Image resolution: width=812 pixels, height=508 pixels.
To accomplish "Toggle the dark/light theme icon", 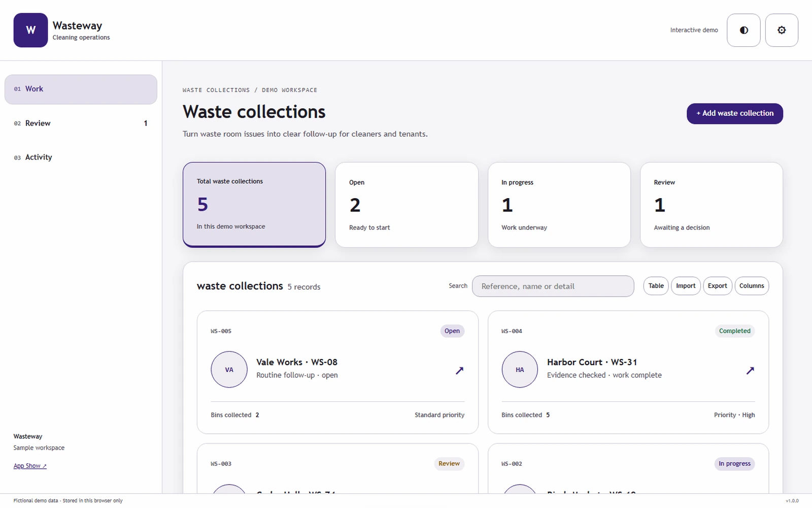I will (743, 30).
